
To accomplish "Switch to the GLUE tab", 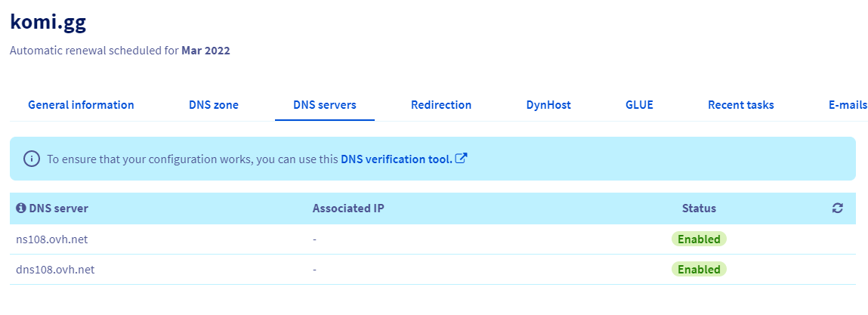I will 639,105.
